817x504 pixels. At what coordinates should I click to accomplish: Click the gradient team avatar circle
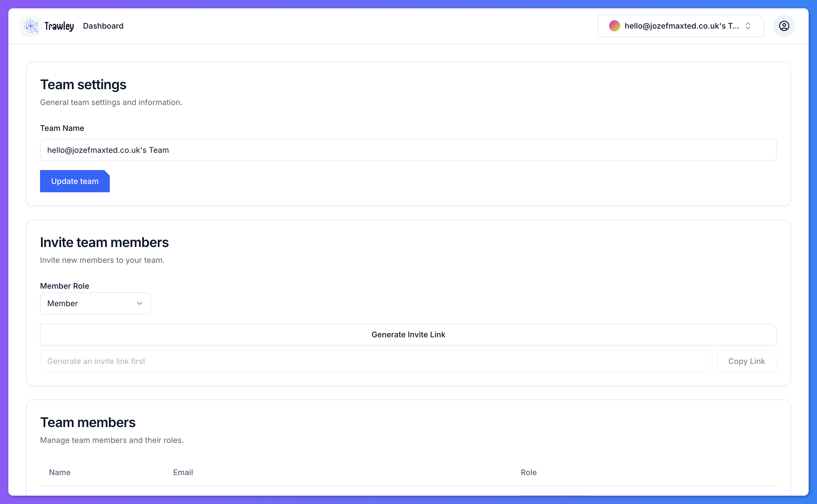coord(614,26)
